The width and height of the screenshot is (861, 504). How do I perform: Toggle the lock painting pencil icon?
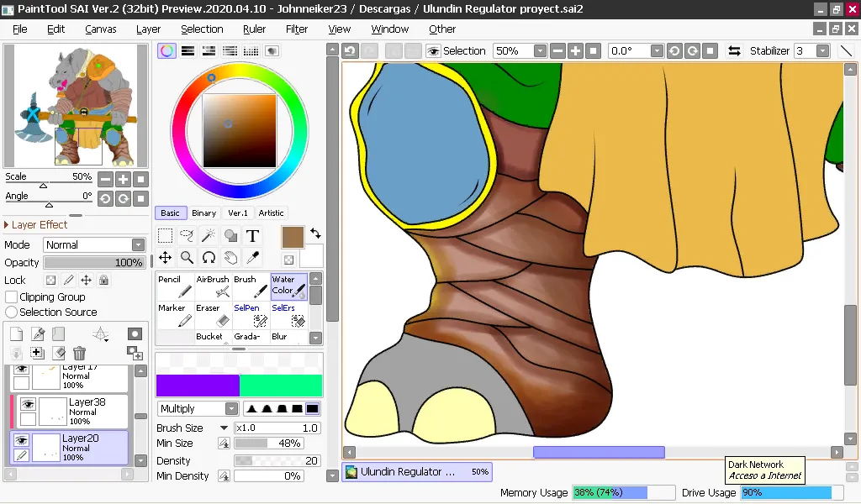(68, 281)
